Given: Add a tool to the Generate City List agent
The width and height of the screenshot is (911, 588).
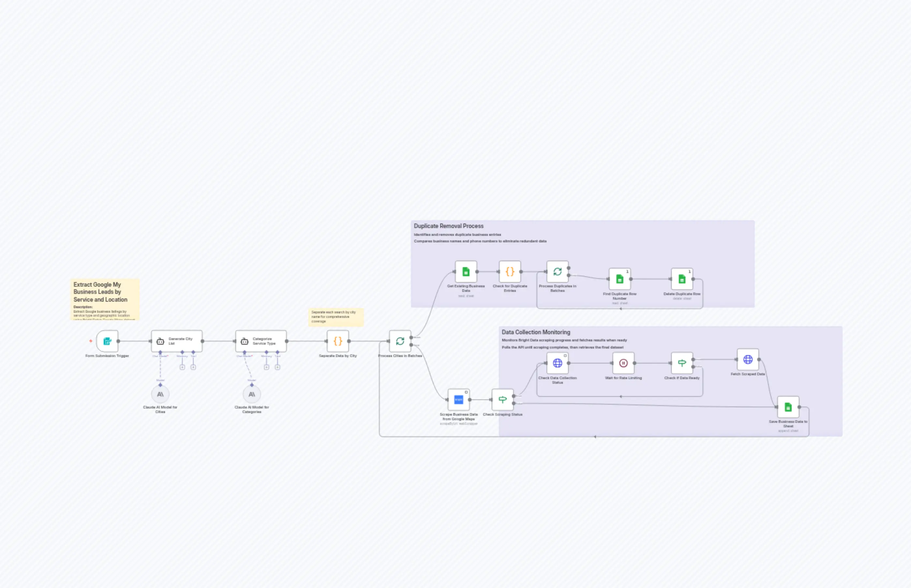Looking at the screenshot, I should [x=193, y=367].
